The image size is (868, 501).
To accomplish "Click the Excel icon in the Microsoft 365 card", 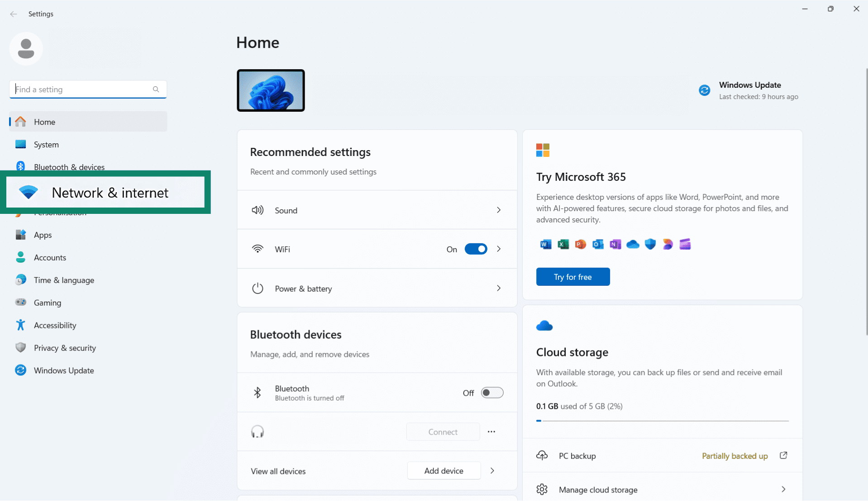I will 563,244.
